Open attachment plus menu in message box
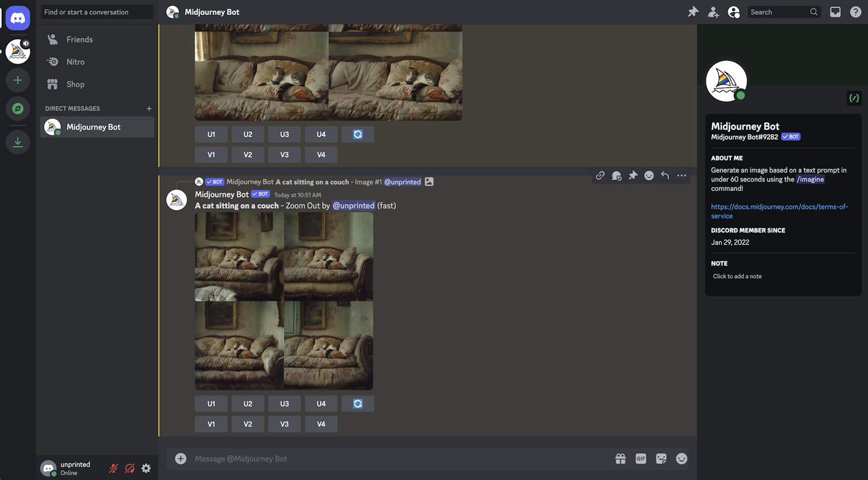The height and width of the screenshot is (480, 868). pyautogui.click(x=181, y=459)
